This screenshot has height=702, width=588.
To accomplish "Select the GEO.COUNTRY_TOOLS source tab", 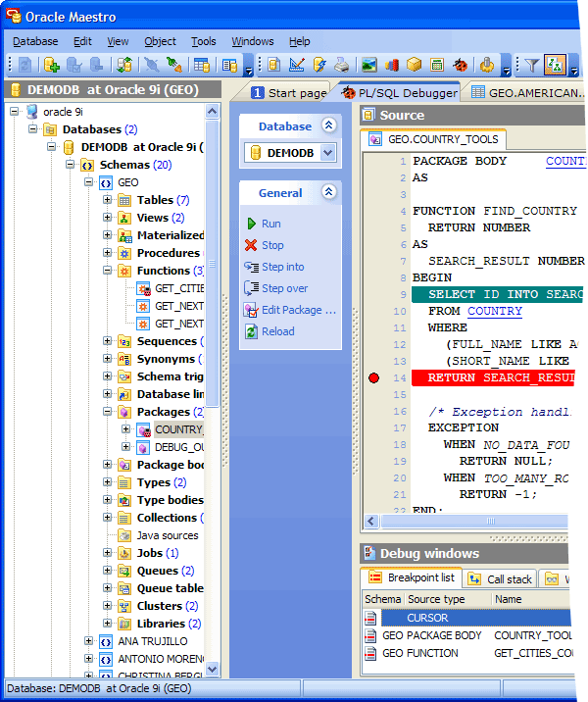I will tap(433, 139).
